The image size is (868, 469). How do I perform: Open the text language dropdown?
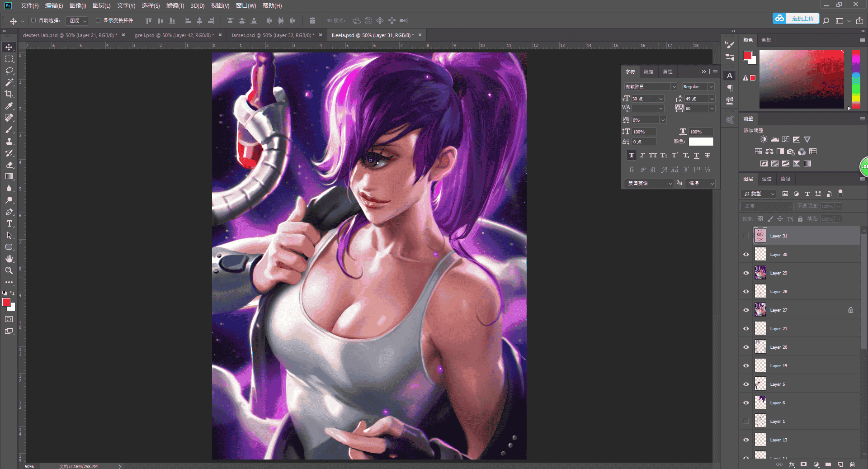click(649, 183)
